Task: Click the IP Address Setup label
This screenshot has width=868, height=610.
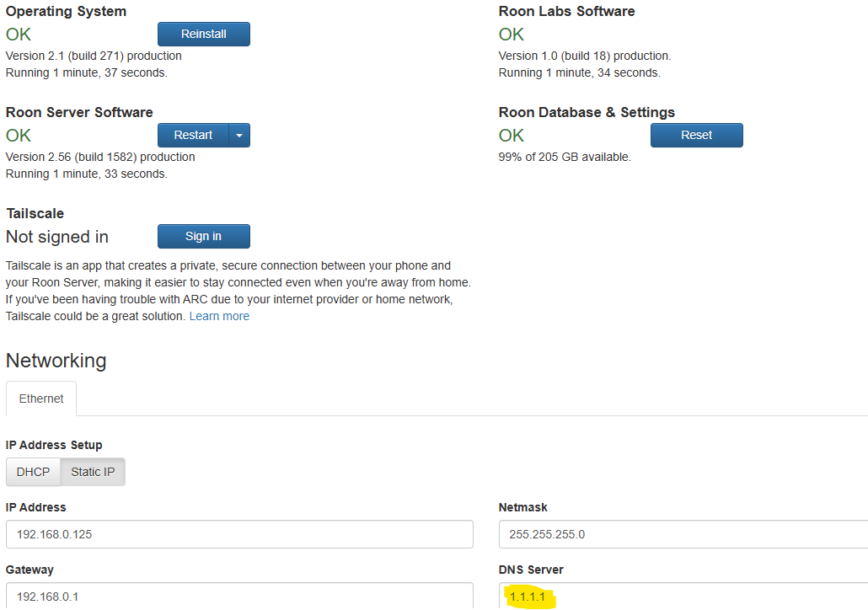Action: tap(54, 445)
